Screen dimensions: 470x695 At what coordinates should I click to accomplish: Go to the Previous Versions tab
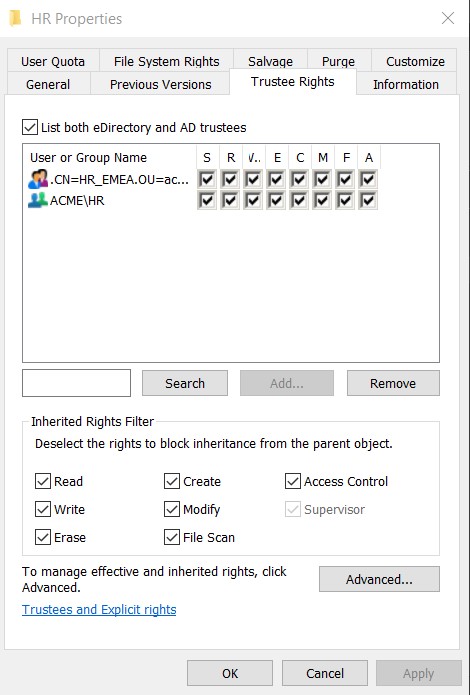[161, 84]
